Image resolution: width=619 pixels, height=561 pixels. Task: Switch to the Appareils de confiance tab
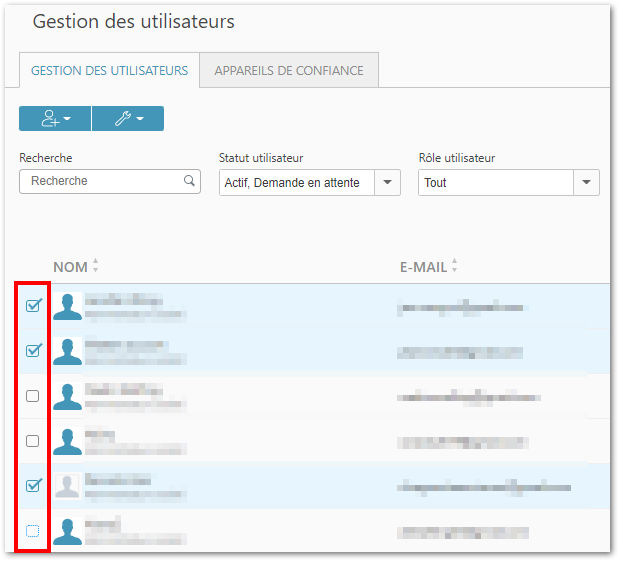point(289,70)
